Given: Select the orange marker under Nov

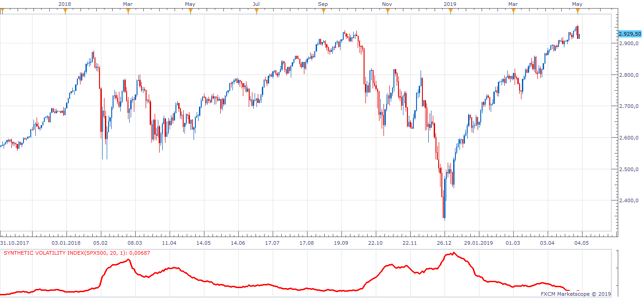Looking at the screenshot, I should point(388,11).
